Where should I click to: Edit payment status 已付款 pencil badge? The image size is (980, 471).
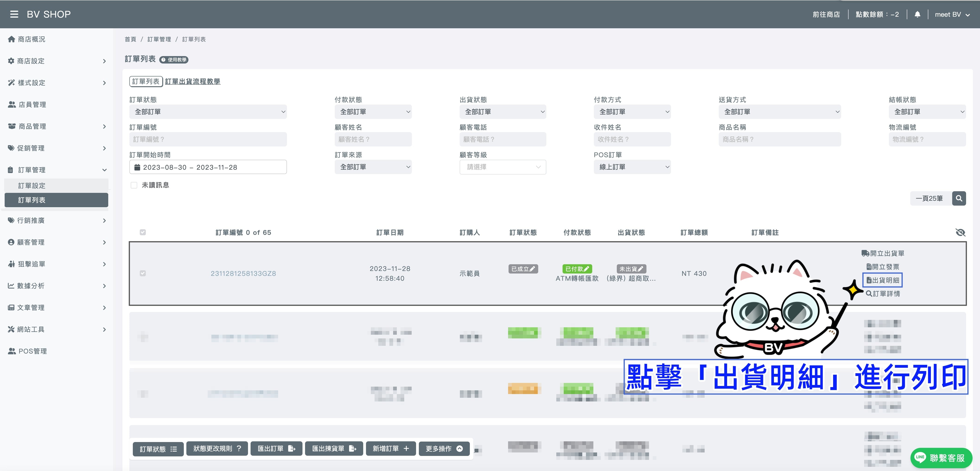point(577,269)
